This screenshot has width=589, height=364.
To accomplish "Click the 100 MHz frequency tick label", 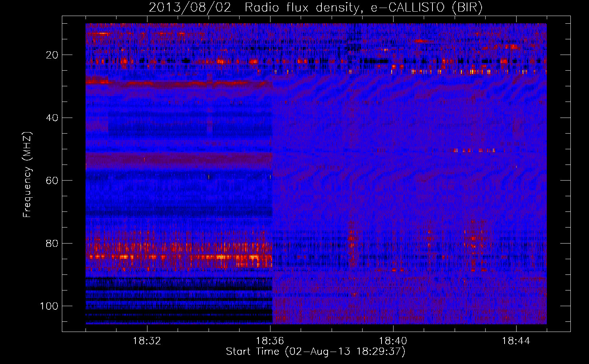I will [x=49, y=306].
